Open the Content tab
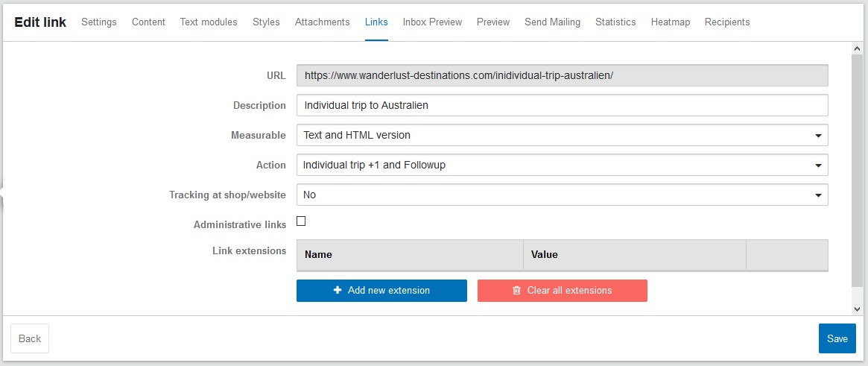The image size is (868, 366). coord(148,22)
